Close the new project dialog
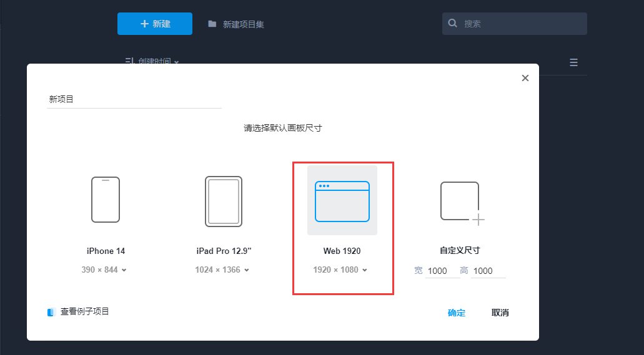Image resolution: width=644 pixels, height=355 pixels. (x=525, y=78)
